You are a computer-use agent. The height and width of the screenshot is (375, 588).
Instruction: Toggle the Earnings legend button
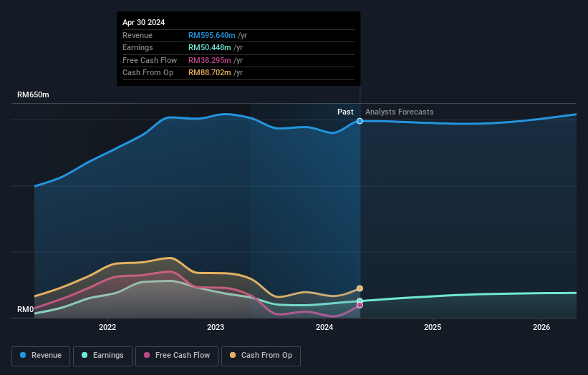(102, 356)
